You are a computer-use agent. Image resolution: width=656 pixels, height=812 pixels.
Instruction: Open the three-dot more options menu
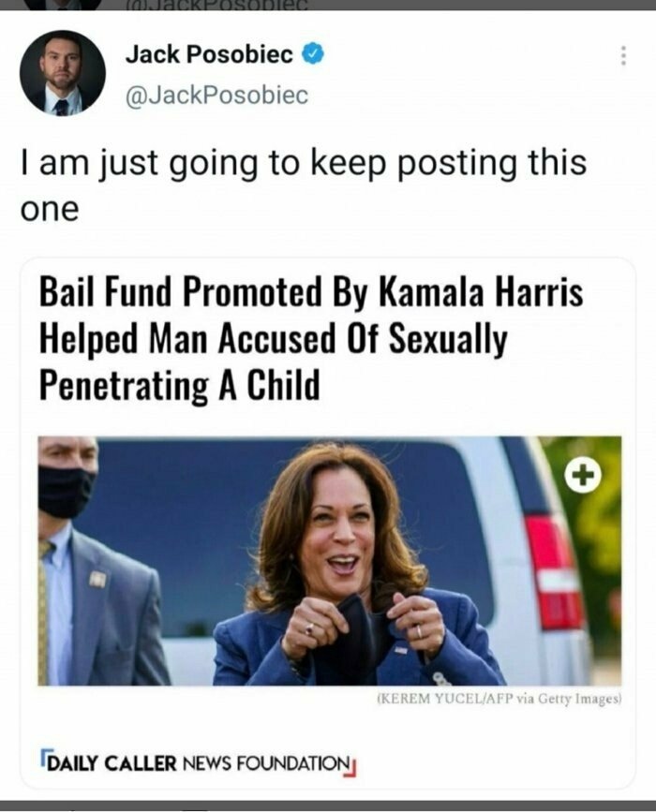pos(623,56)
